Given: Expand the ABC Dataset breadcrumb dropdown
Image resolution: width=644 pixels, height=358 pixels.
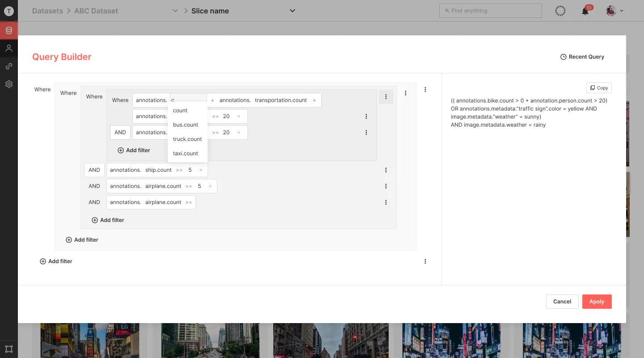Looking at the screenshot, I should [x=174, y=11].
